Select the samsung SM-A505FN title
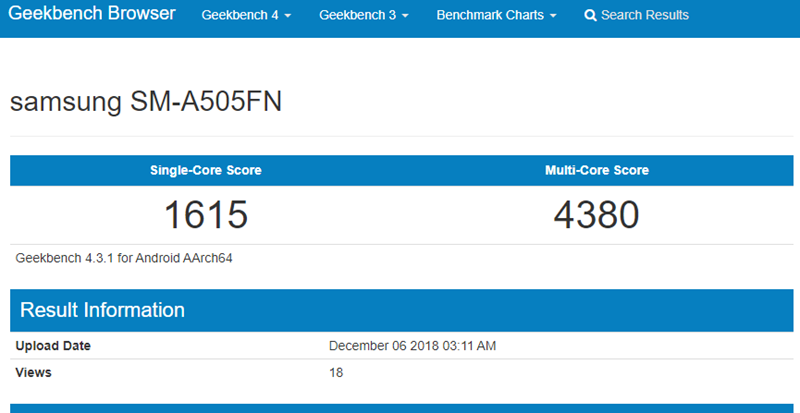Image resolution: width=800 pixels, height=413 pixels. point(146,103)
